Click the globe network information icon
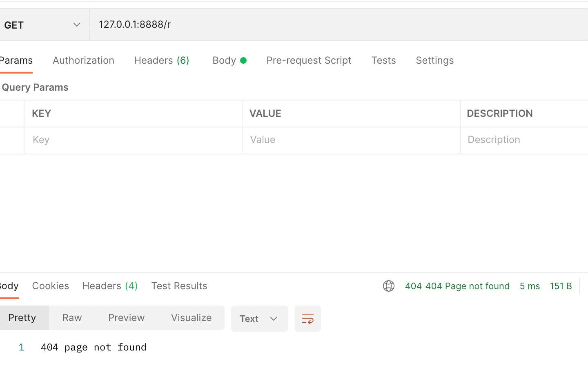 pos(388,286)
